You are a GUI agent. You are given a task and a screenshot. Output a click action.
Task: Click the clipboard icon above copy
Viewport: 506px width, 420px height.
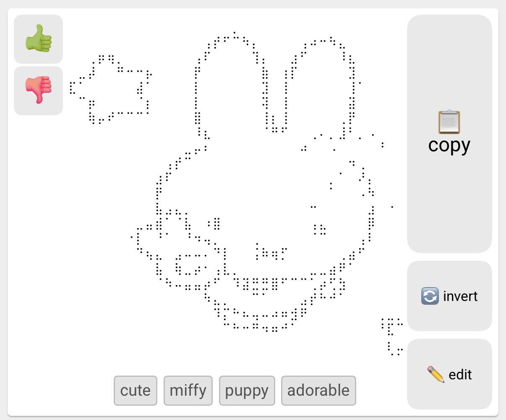449,122
